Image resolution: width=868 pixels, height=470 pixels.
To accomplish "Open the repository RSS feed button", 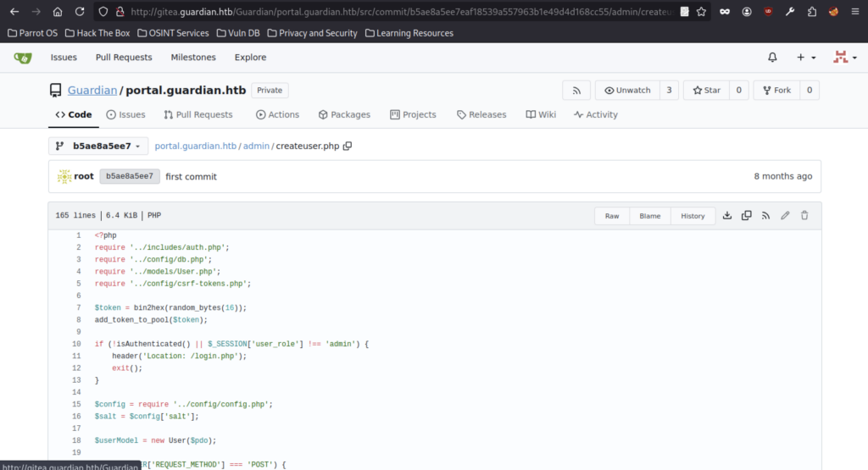I will coord(576,91).
